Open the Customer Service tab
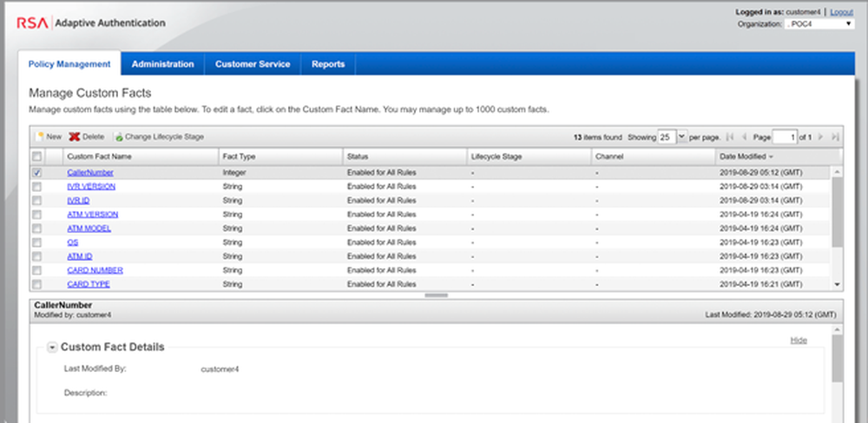The width and height of the screenshot is (868, 423). pos(253,63)
